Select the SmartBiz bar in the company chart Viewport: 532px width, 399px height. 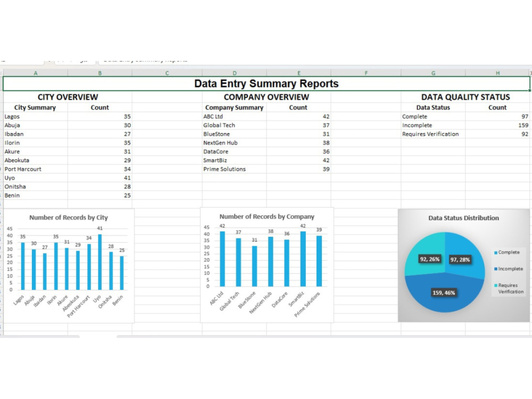coord(303,259)
